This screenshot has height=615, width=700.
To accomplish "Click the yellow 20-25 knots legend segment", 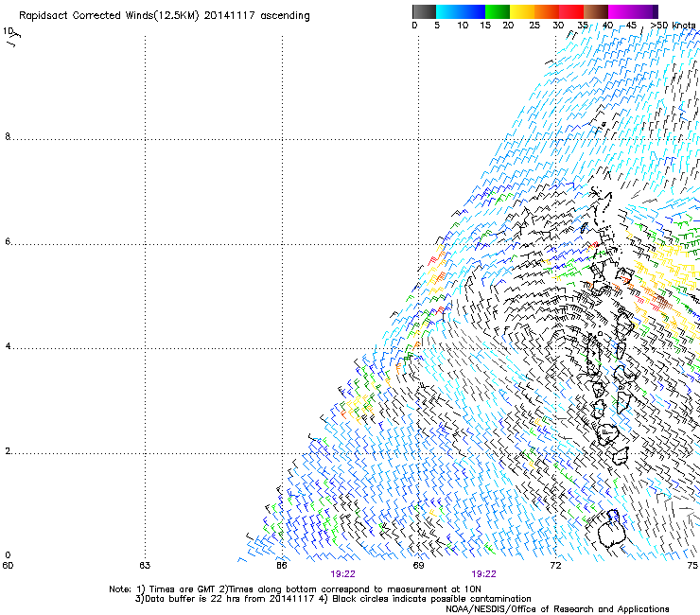I will click(x=522, y=11).
